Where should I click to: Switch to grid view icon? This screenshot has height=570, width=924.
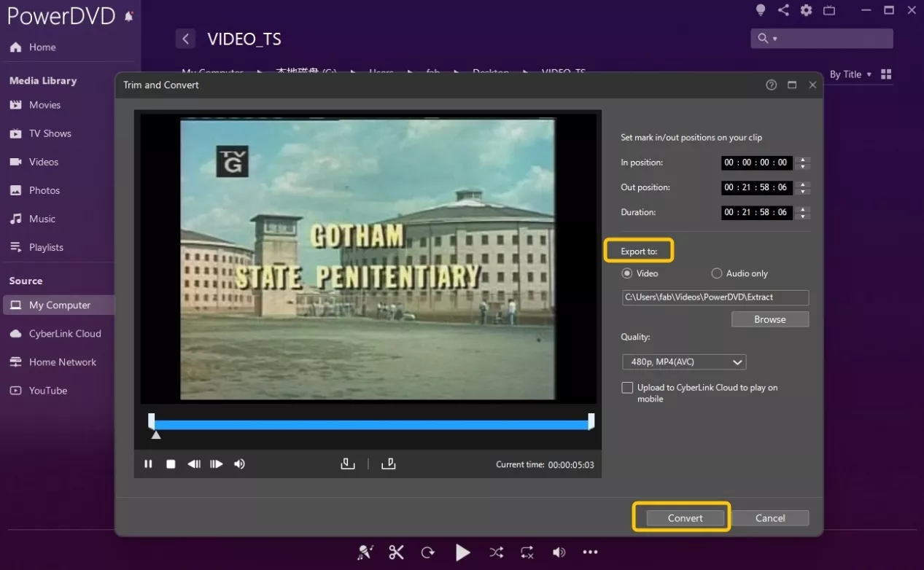pos(887,74)
